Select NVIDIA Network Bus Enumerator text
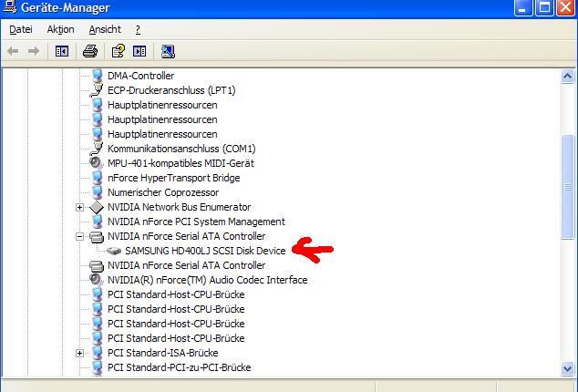578x392 pixels. 180,207
